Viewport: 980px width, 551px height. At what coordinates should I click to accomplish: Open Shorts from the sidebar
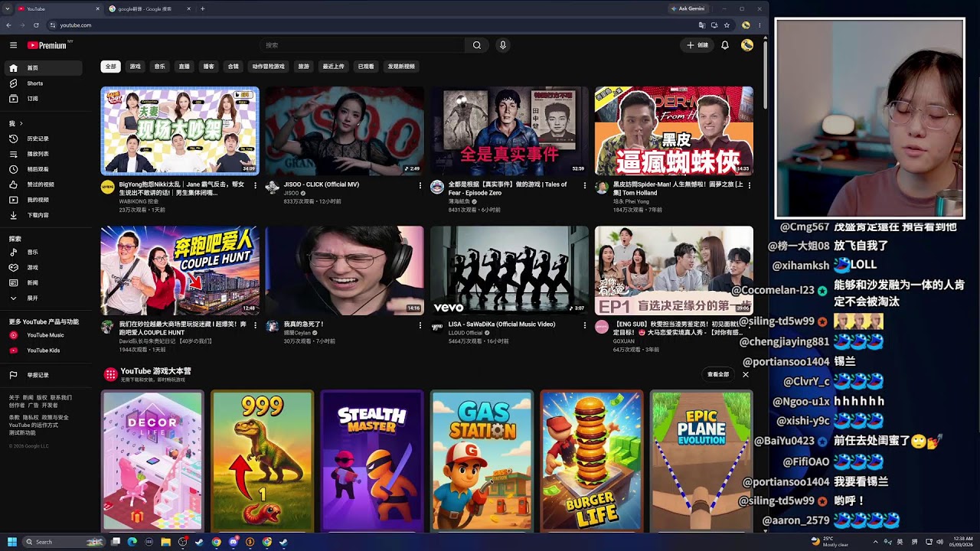point(44,83)
